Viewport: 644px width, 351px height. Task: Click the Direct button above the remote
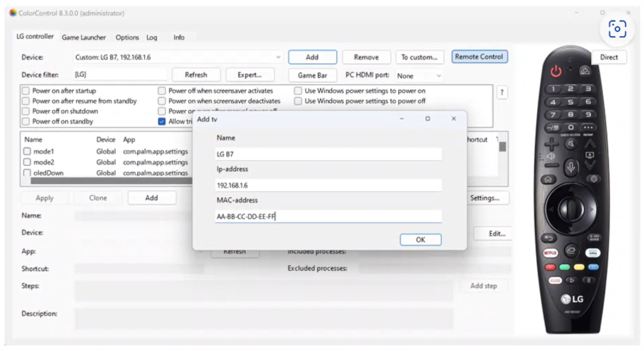(609, 57)
